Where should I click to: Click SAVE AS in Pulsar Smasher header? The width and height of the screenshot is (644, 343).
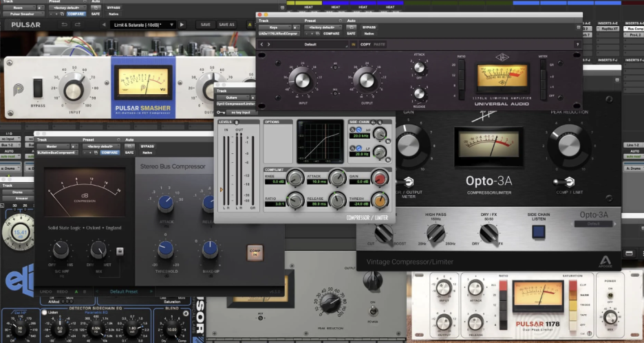(226, 25)
